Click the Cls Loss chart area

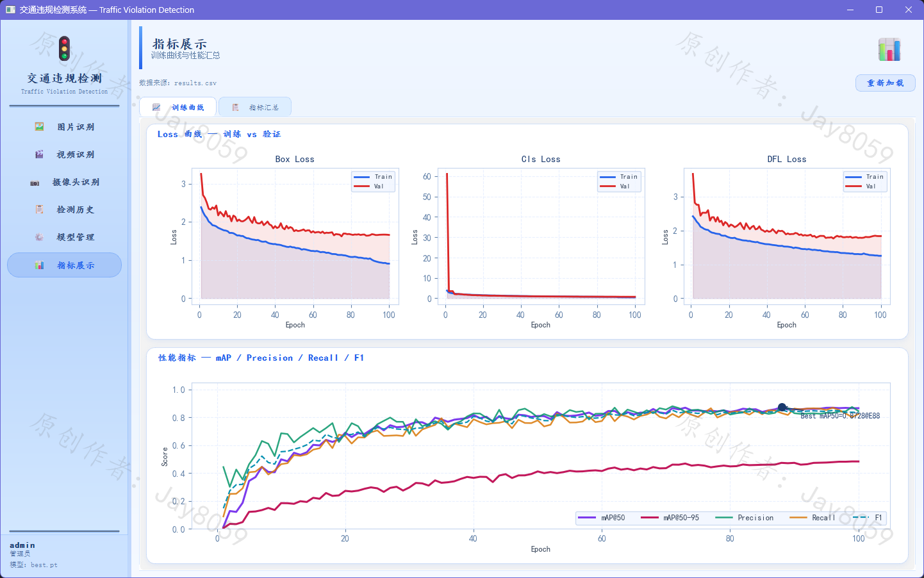click(x=541, y=236)
